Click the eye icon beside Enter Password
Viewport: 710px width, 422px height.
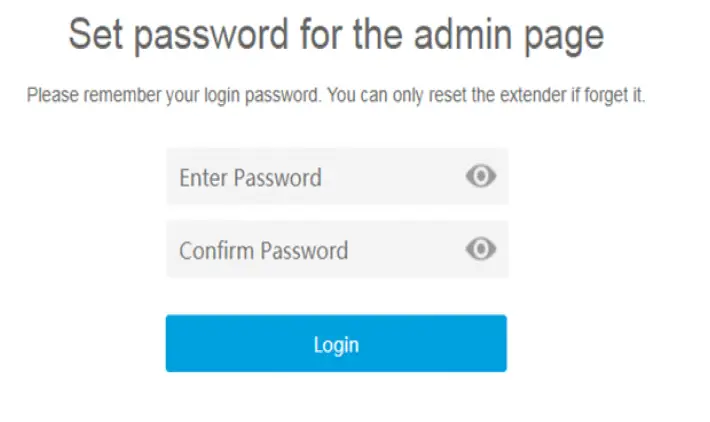481,177
